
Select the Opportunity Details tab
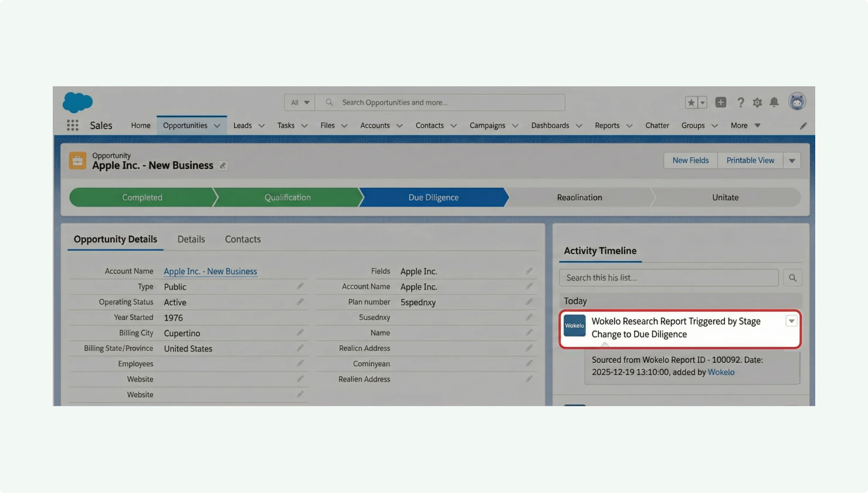tap(116, 239)
